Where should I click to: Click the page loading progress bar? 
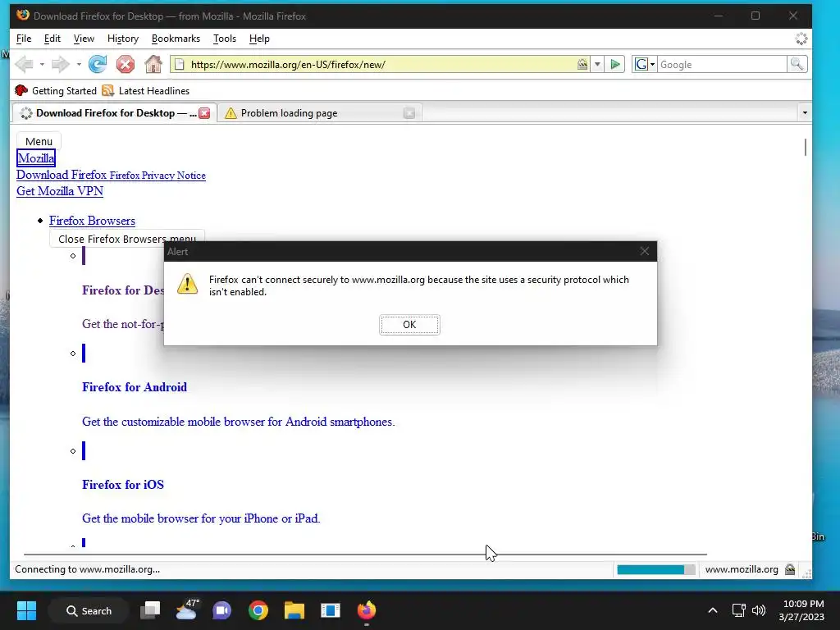655,569
